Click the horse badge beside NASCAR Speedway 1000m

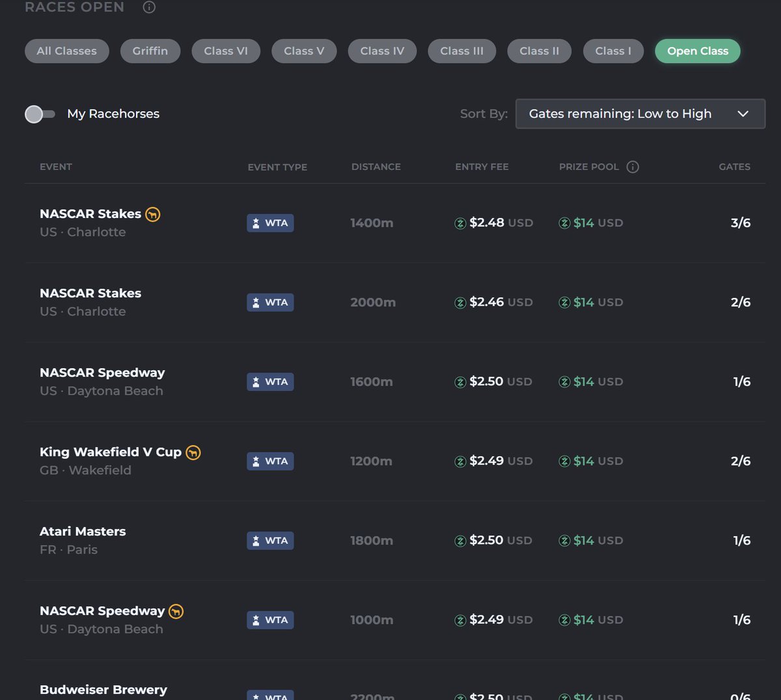[x=176, y=611]
